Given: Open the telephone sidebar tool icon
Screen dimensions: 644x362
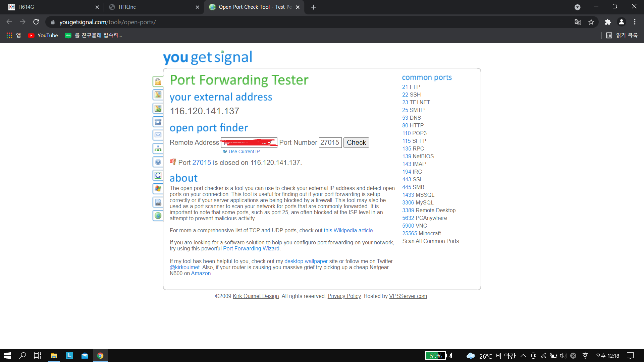Looking at the screenshot, I should coord(158,122).
